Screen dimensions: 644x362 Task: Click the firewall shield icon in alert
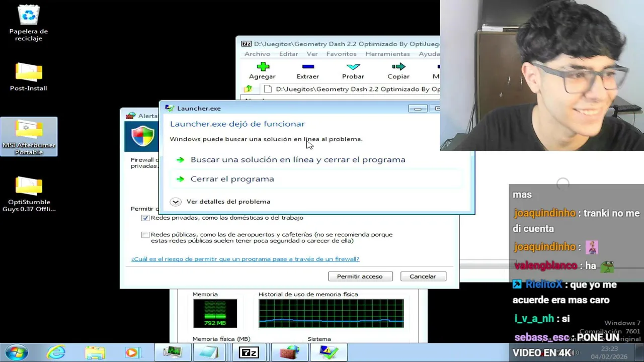142,136
